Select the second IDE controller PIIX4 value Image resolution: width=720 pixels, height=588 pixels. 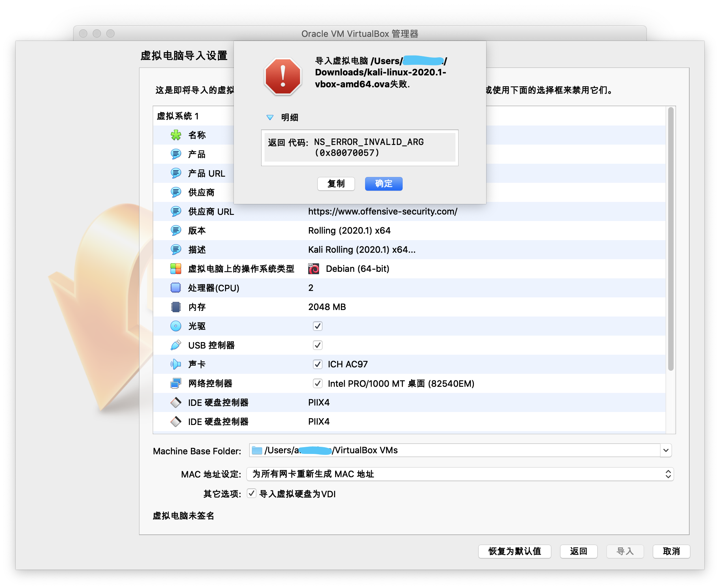pyautogui.click(x=319, y=422)
